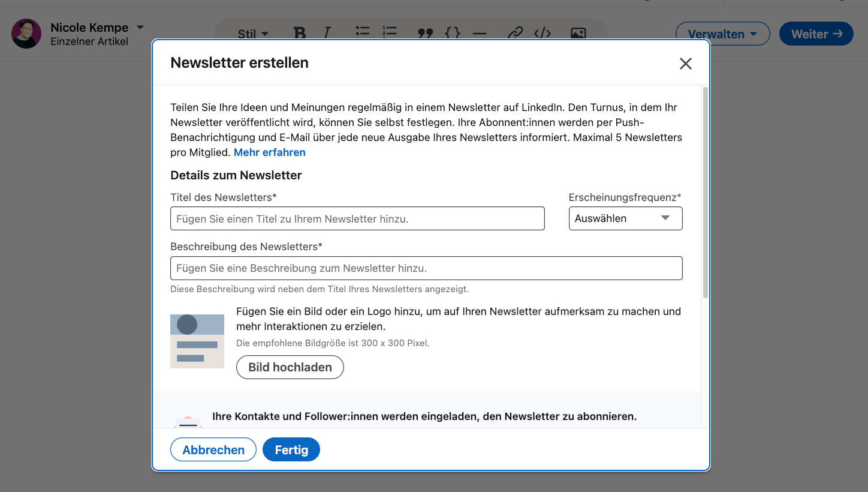Apply bold formatting in the article toolbar
The image size is (868, 492).
(300, 34)
